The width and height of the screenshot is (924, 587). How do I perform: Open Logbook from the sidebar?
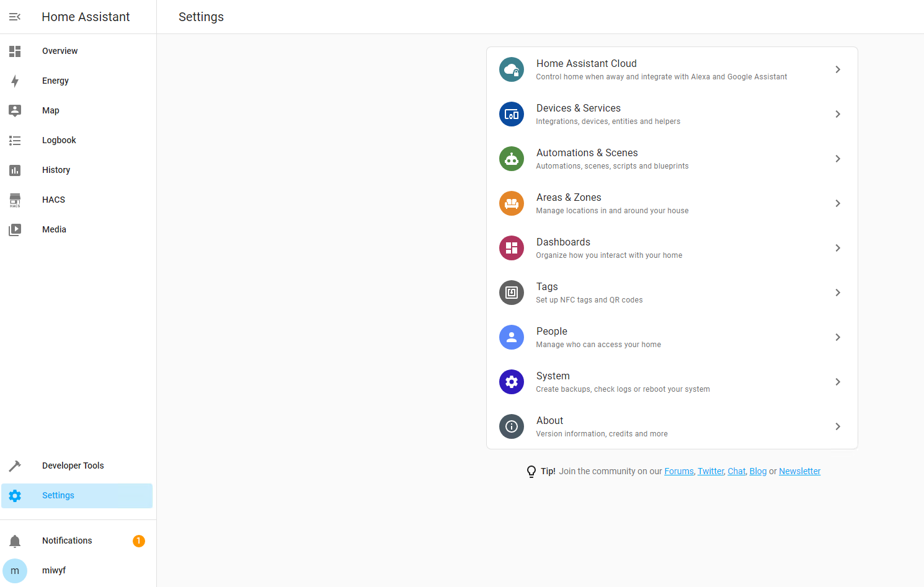pos(59,140)
